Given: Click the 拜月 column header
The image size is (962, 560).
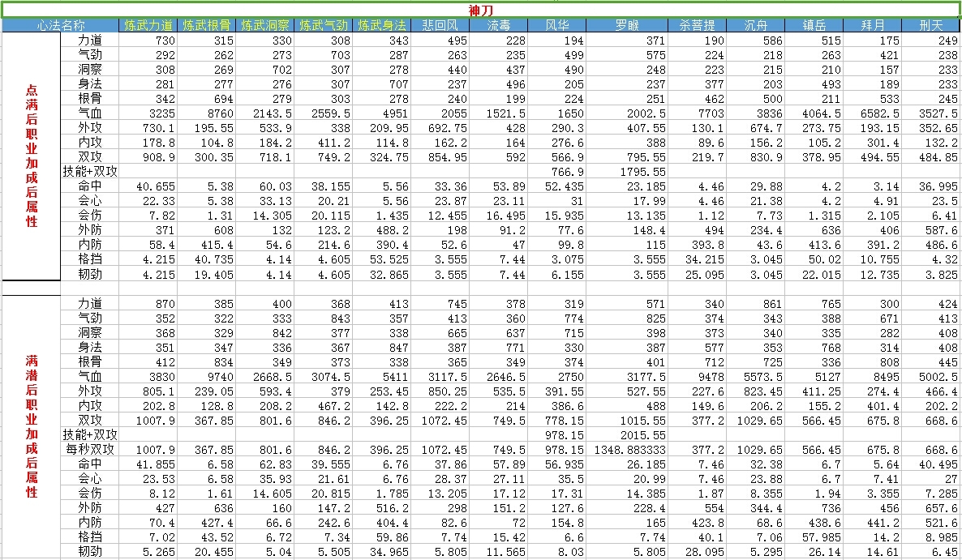Looking at the screenshot, I should (x=873, y=25).
